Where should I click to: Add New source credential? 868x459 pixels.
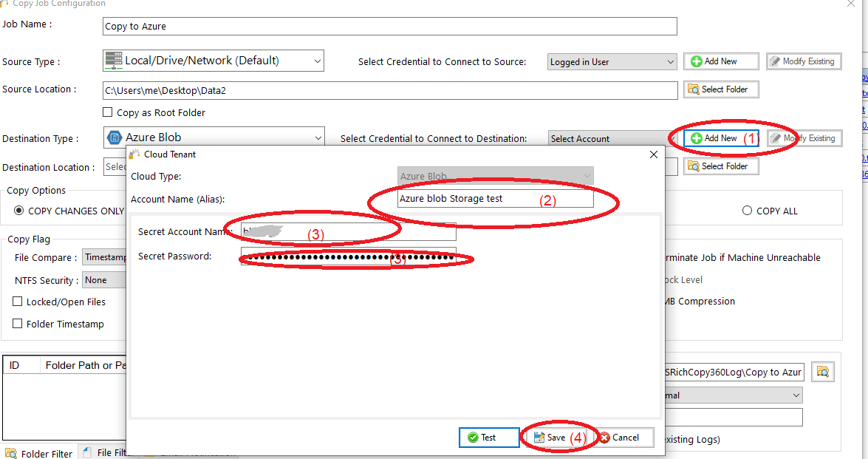pos(721,61)
